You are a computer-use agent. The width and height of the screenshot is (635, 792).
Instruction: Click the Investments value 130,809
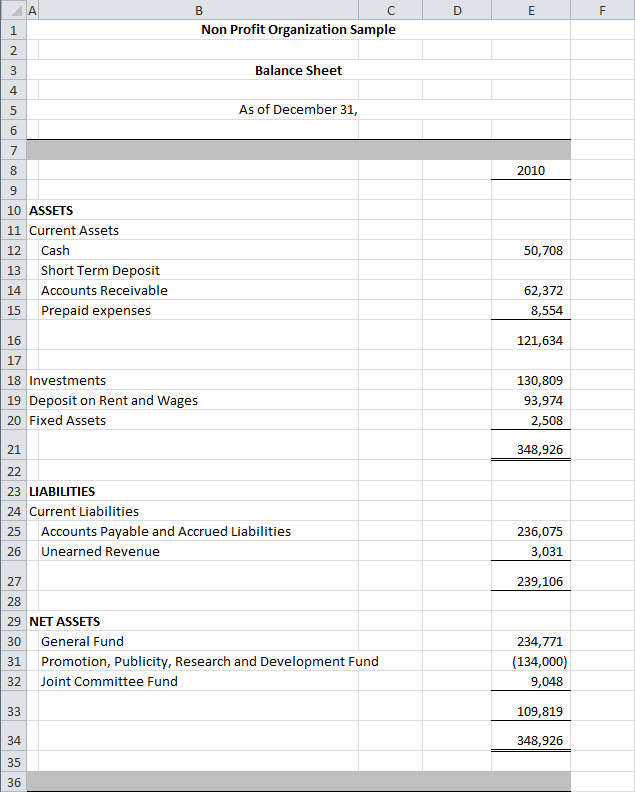(530, 380)
